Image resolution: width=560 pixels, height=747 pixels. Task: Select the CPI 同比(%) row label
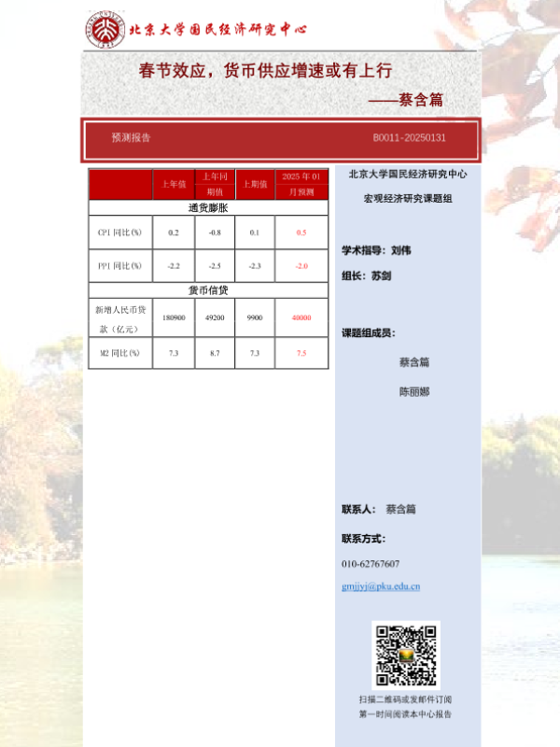pyautogui.click(x=120, y=233)
